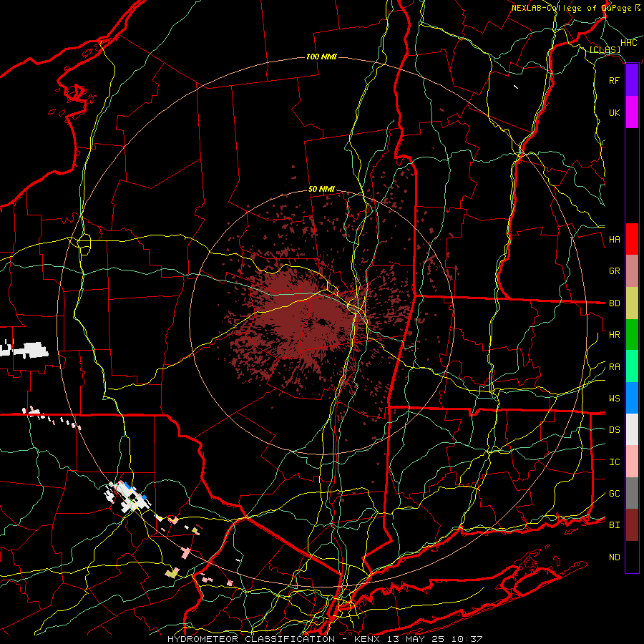Click the 10:37 timestamp text
Viewport: 644px width, 644px height.
(x=467, y=639)
